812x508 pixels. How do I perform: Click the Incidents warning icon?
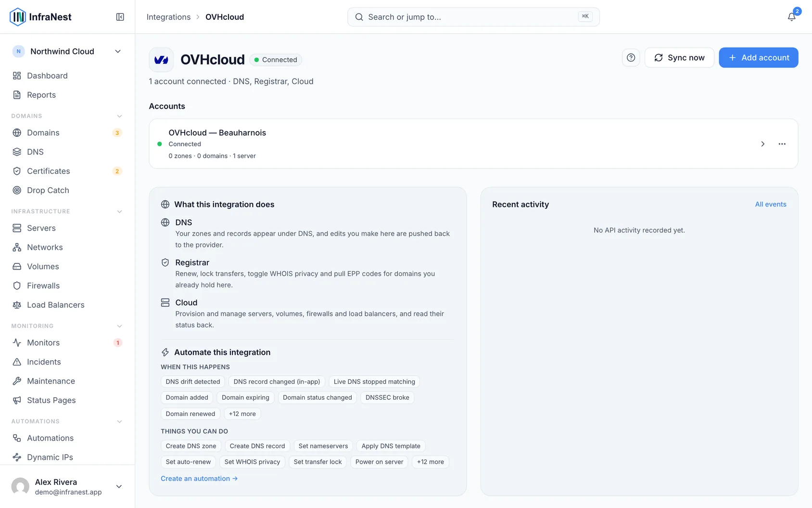[x=17, y=362]
